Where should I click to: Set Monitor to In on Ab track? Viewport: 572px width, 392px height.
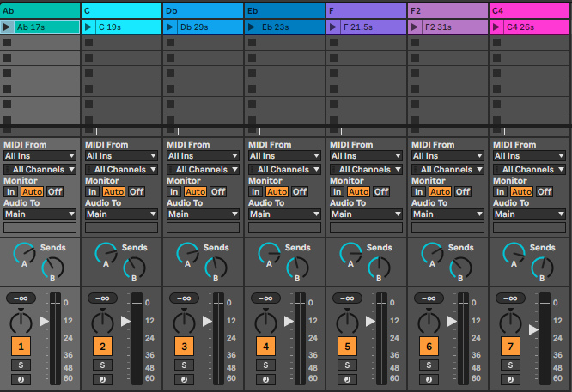pyautogui.click(x=11, y=191)
